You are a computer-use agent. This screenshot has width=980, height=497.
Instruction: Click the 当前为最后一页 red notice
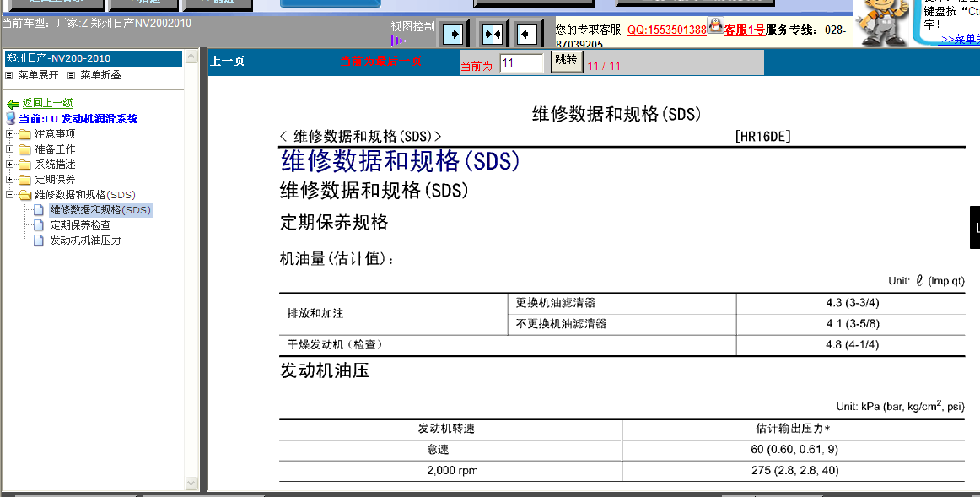coord(381,62)
